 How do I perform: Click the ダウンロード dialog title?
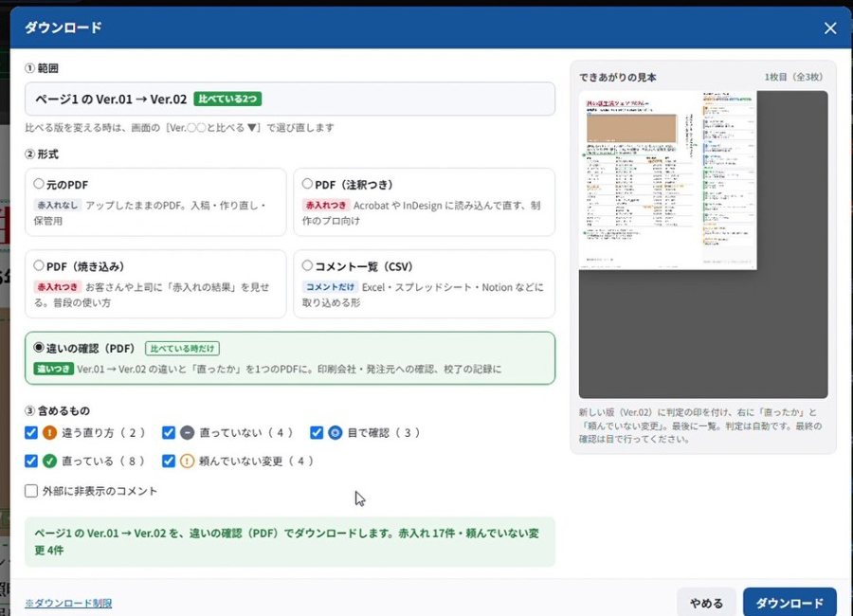[x=64, y=27]
